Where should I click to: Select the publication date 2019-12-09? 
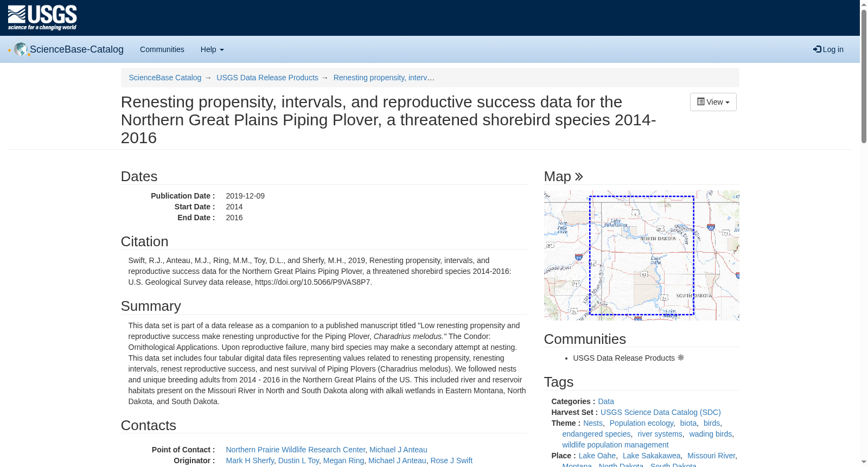click(245, 196)
